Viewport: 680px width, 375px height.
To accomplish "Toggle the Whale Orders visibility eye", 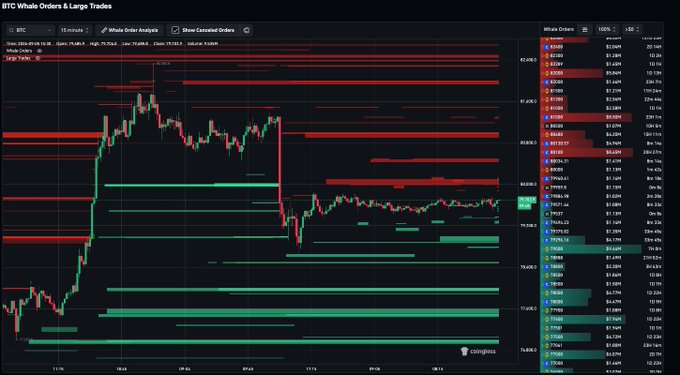I will (x=39, y=51).
